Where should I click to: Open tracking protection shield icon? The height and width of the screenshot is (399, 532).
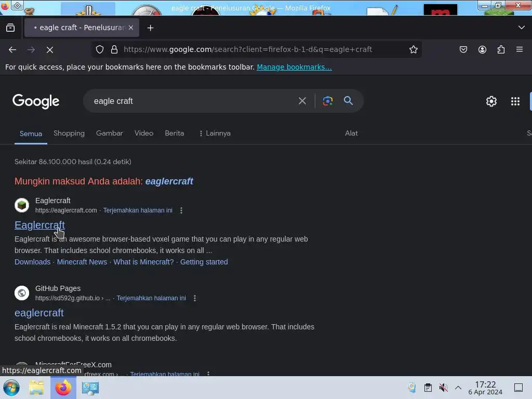coord(99,49)
